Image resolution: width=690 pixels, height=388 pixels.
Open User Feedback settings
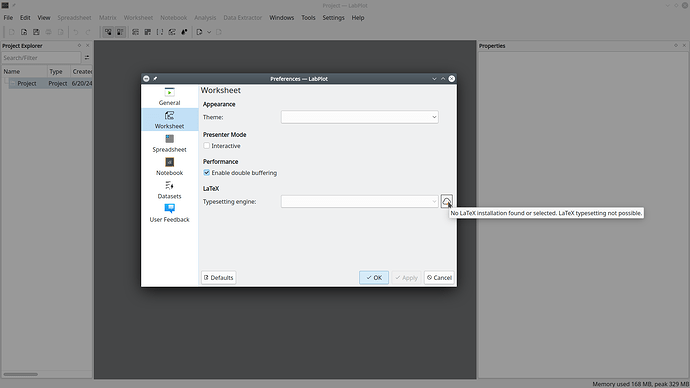point(169,213)
